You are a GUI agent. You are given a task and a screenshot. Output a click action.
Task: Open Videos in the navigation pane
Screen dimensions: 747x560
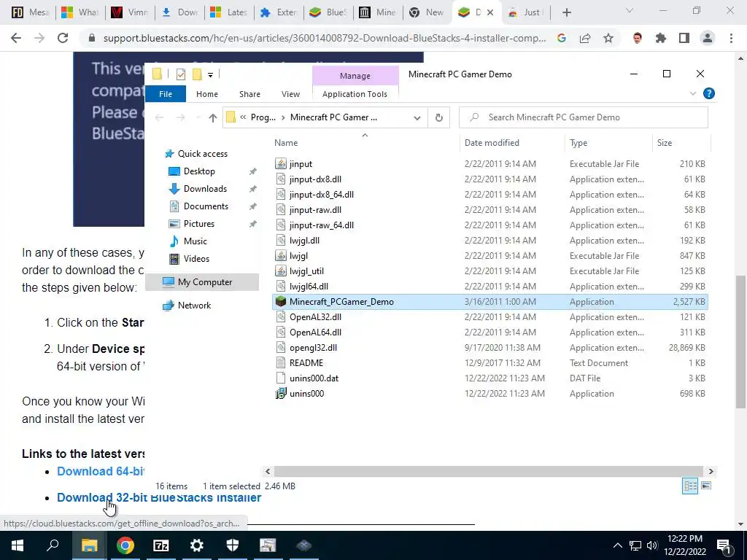196,259
